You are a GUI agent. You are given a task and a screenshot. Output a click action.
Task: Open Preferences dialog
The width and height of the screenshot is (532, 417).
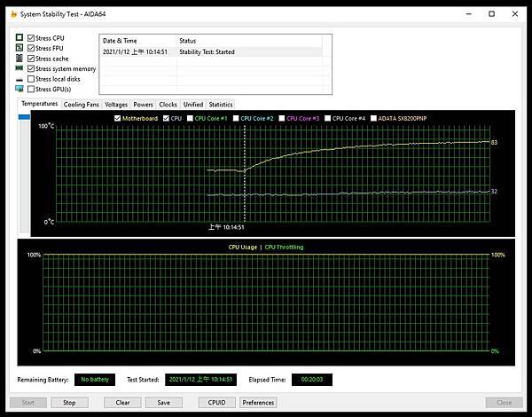[x=258, y=403]
